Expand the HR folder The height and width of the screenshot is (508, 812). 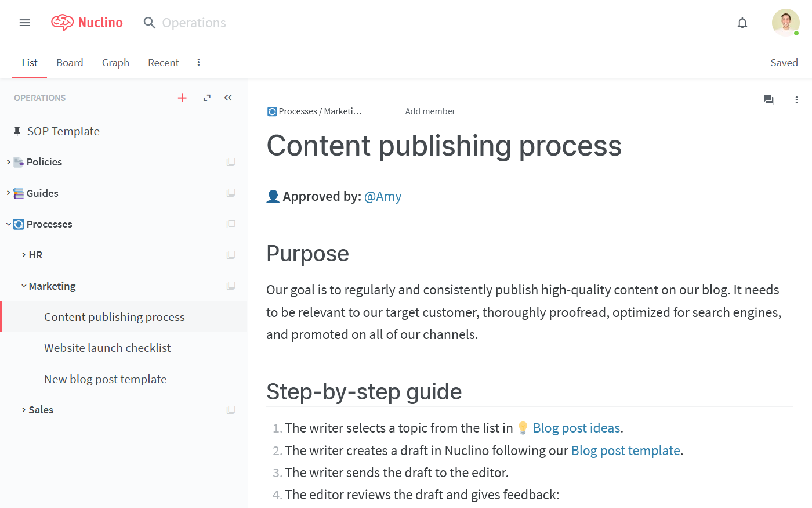(x=23, y=254)
